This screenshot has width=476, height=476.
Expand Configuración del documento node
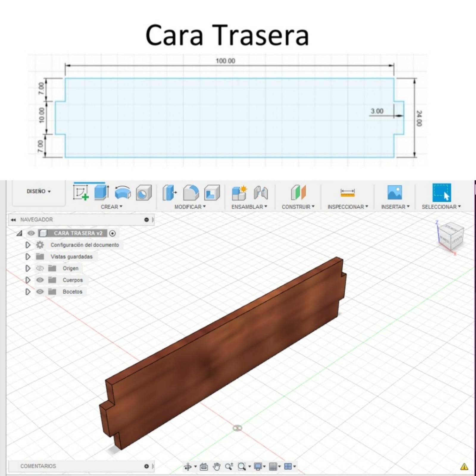28,245
